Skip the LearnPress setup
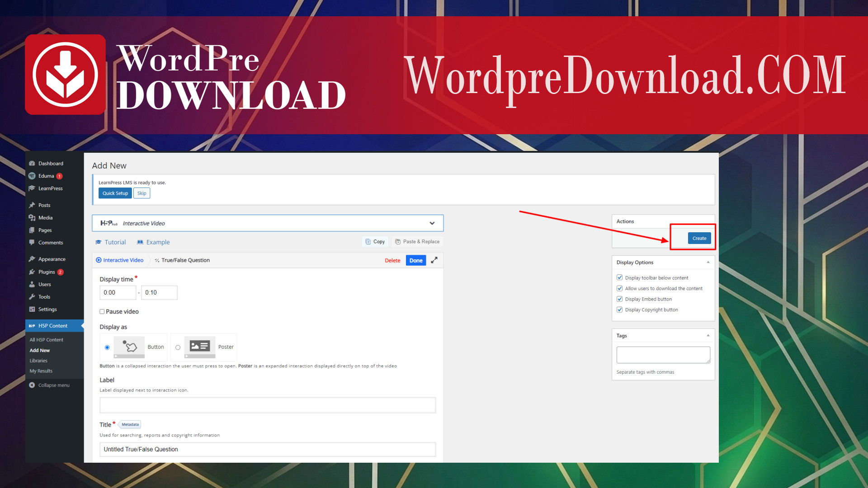This screenshot has width=868, height=488. (142, 193)
